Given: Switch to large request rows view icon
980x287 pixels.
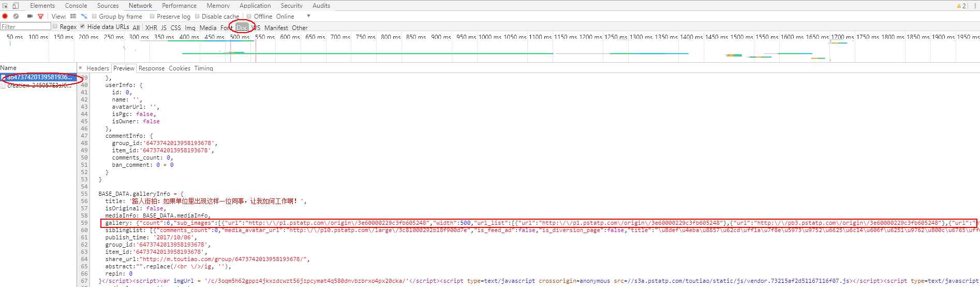Looking at the screenshot, I should [x=73, y=16].
